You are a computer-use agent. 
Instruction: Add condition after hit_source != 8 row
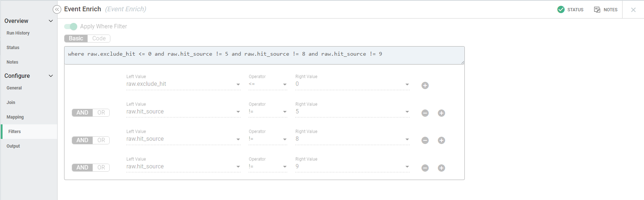(441, 140)
